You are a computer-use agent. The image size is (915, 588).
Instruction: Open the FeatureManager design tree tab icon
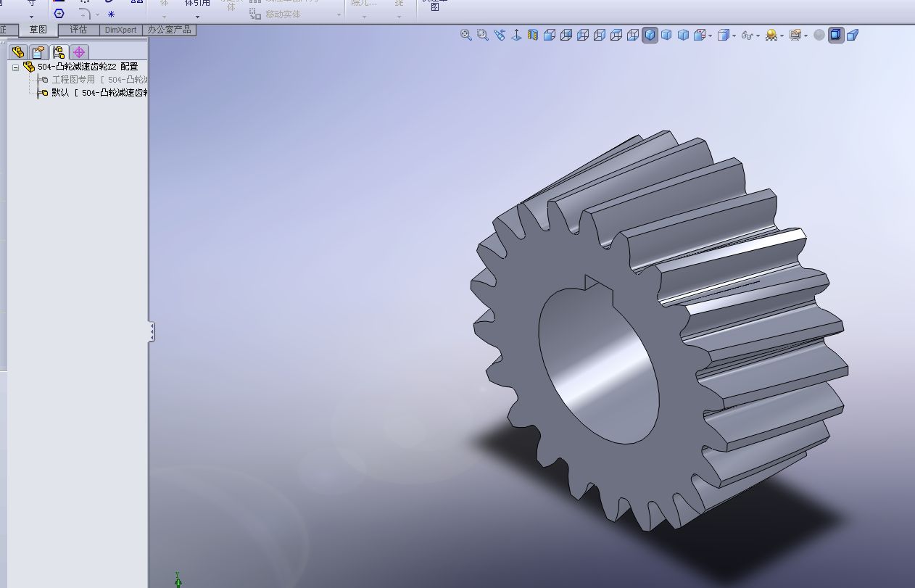coord(18,52)
